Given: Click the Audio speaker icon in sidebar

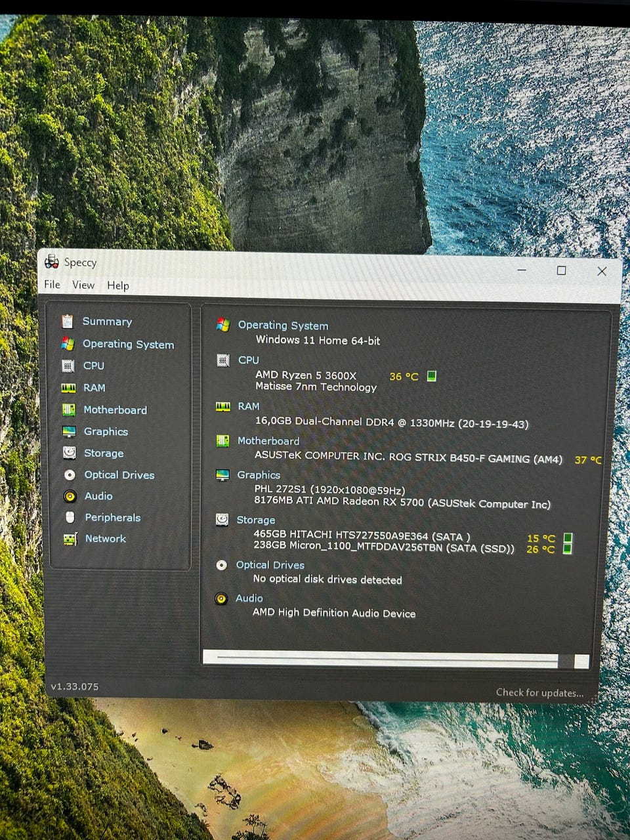Looking at the screenshot, I should tap(70, 496).
